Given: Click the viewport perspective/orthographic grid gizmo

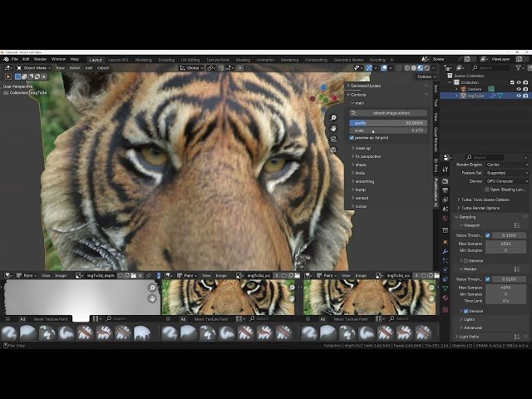Looking at the screenshot, I should pos(333,150).
